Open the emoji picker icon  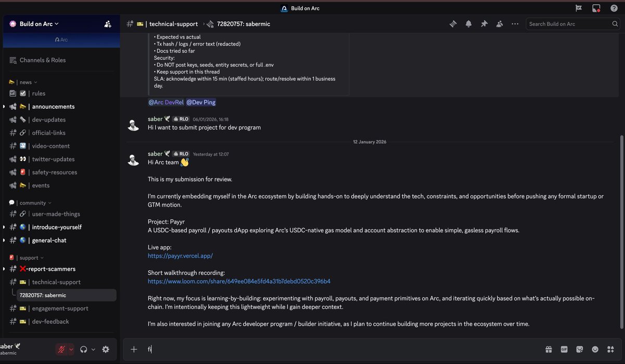595,349
